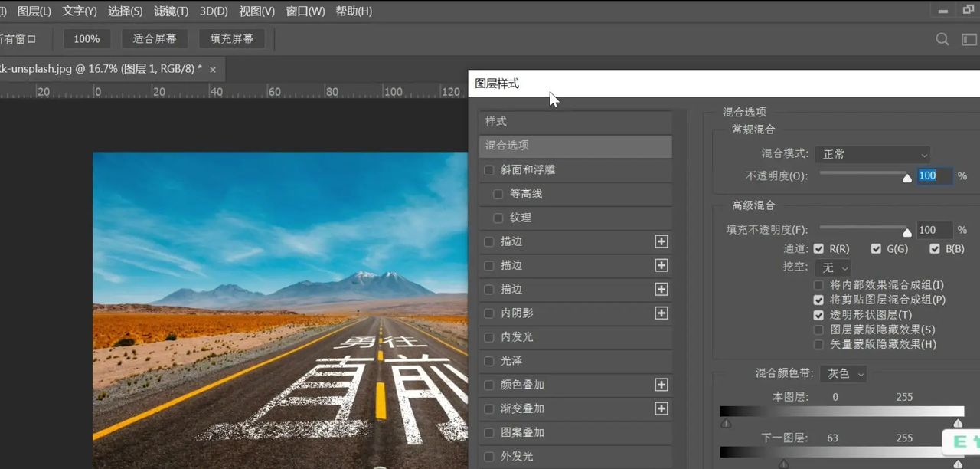This screenshot has width=980, height=469.
Task: Open the 混合颜色带 dropdown showing 灰色
Action: pos(843,373)
